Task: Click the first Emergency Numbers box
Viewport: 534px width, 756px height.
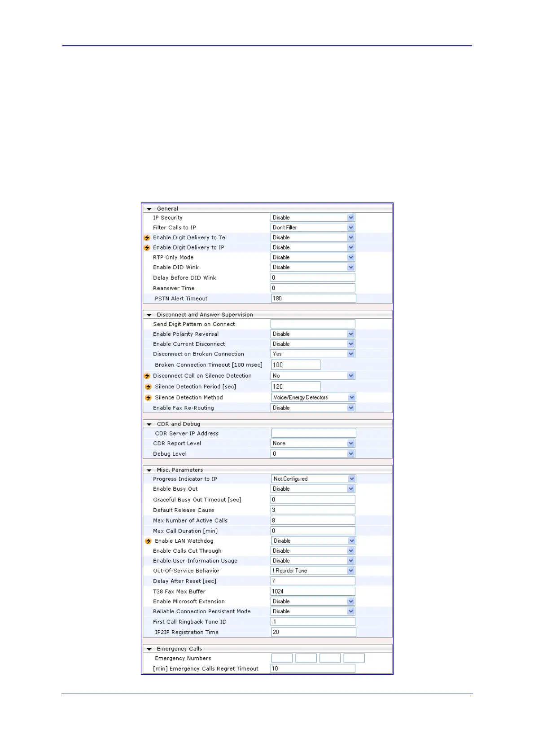Action: click(x=282, y=658)
